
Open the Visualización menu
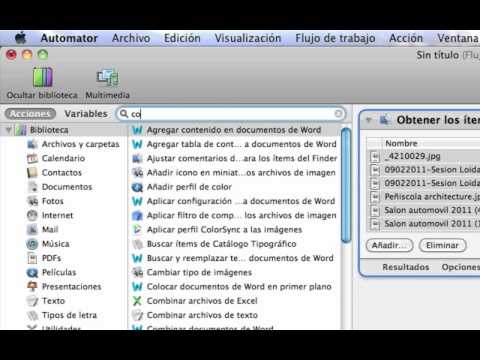pos(248,38)
